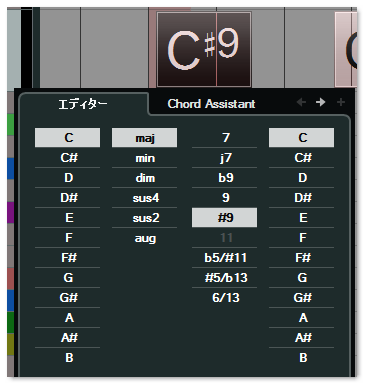368x388 pixels.
Task: Toggle the 7 tension
Action: point(224,137)
